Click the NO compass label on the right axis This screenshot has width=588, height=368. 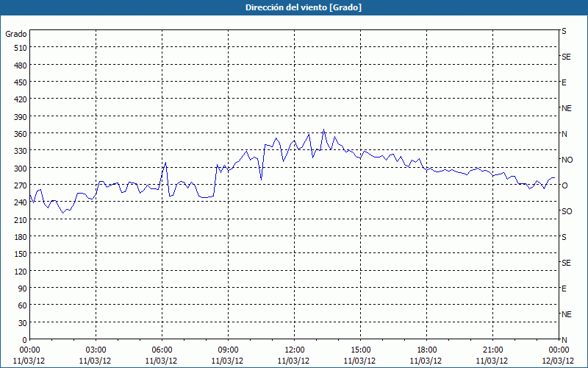[x=567, y=160]
